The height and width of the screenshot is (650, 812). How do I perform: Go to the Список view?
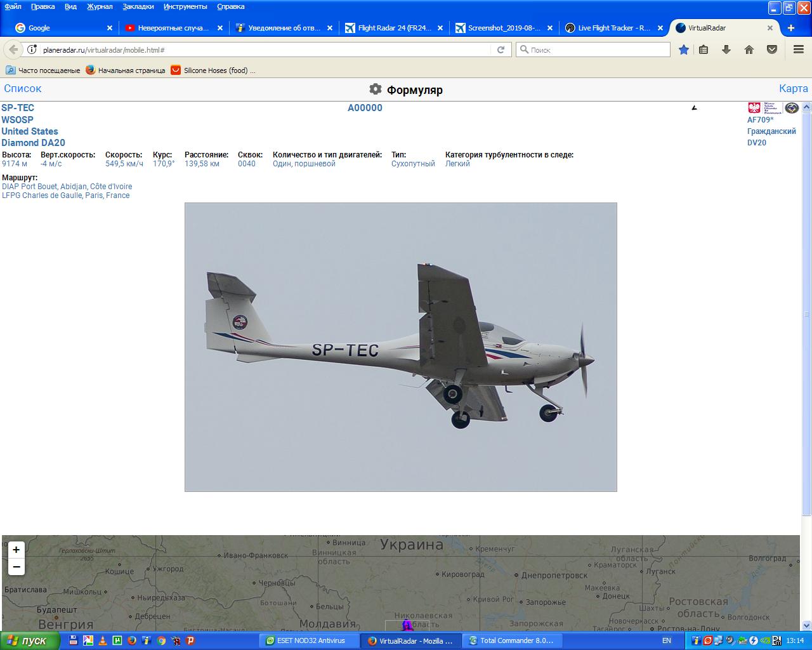23,89
